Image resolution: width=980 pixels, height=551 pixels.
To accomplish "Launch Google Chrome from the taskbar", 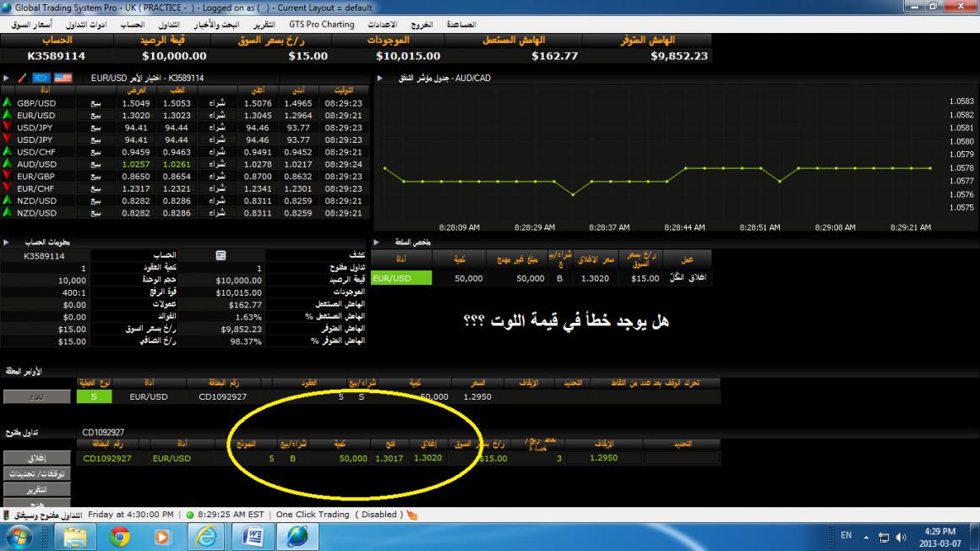I will pos(119,537).
